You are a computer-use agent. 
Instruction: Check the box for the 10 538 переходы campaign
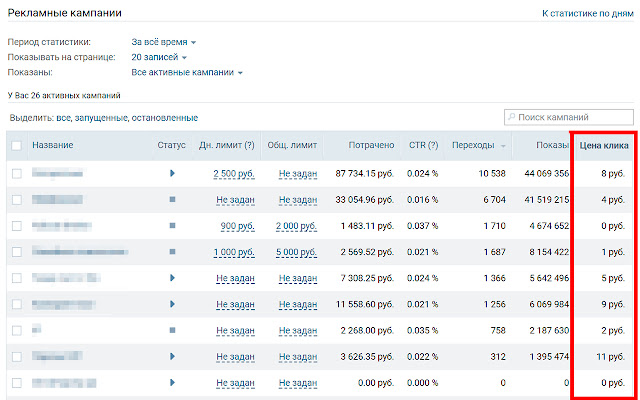pyautogui.click(x=17, y=174)
